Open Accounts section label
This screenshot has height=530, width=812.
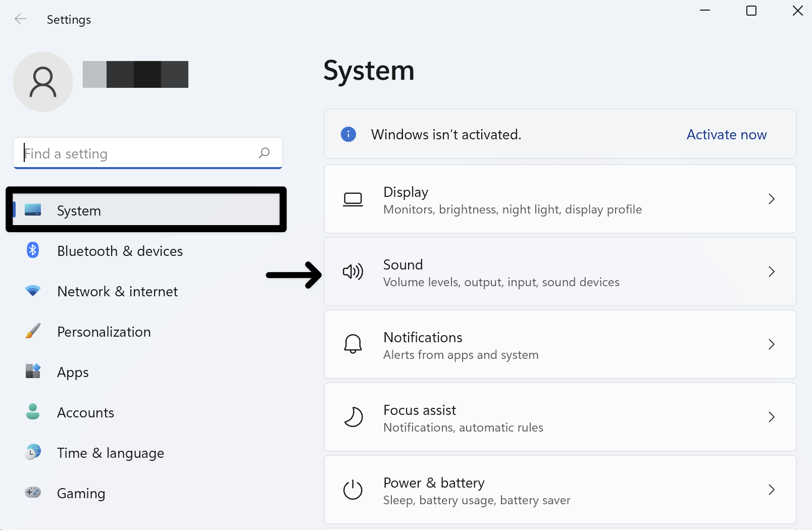[86, 412]
